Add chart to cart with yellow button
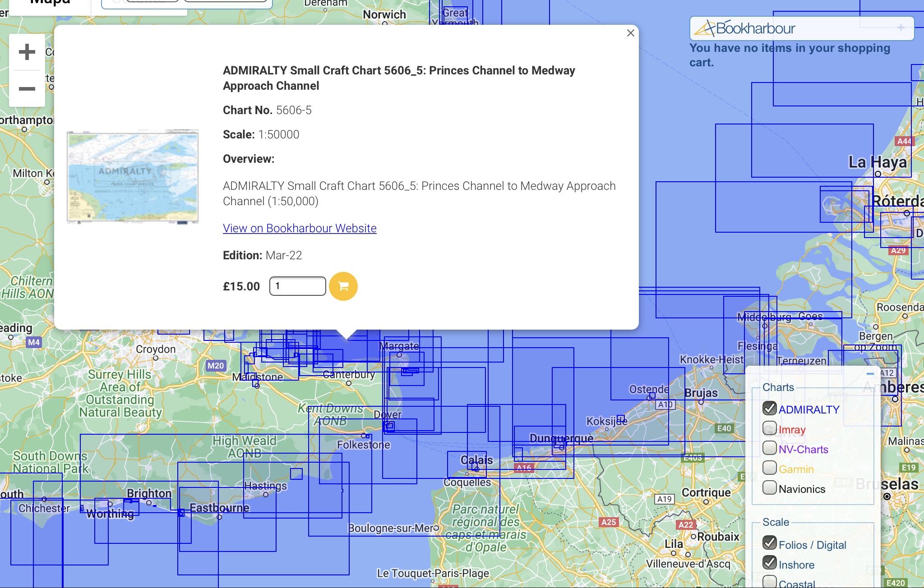 tap(343, 286)
